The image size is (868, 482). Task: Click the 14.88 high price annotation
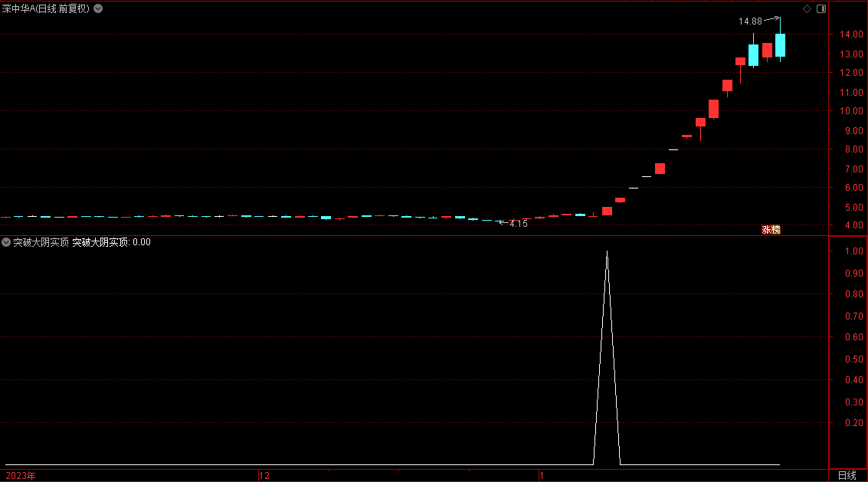point(750,21)
